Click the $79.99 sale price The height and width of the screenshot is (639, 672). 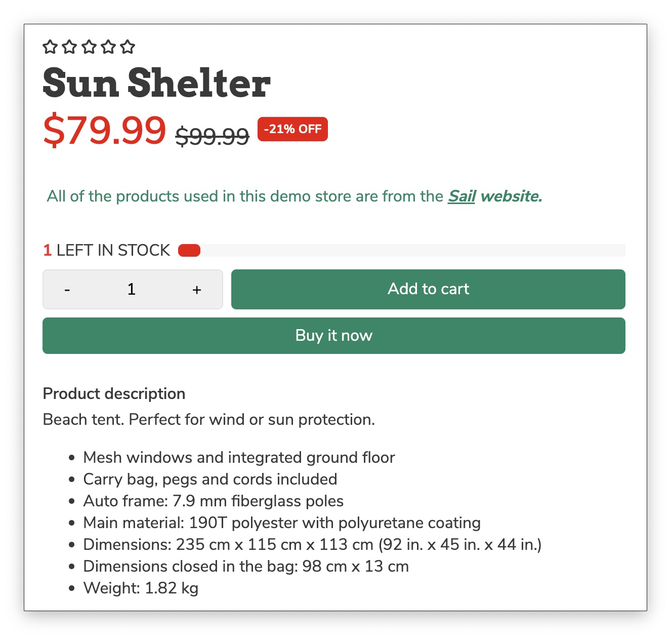tap(104, 130)
